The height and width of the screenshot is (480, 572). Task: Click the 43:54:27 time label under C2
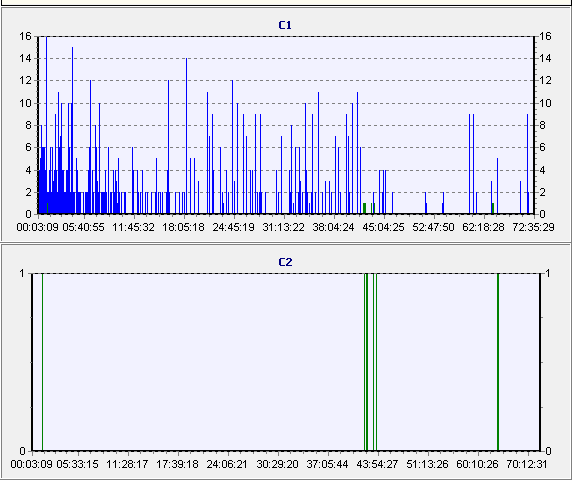coord(377,464)
